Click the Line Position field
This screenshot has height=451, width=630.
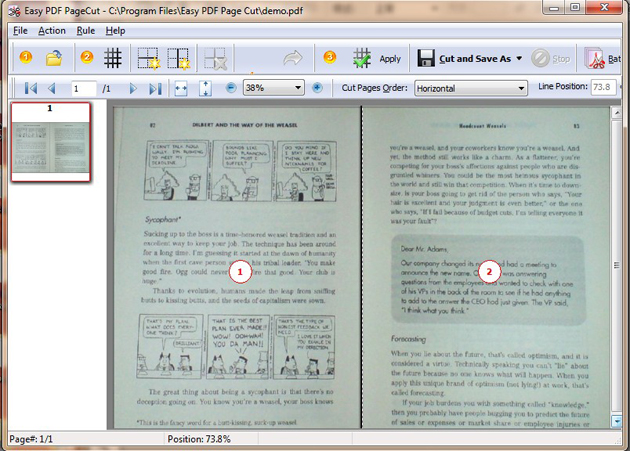click(603, 87)
